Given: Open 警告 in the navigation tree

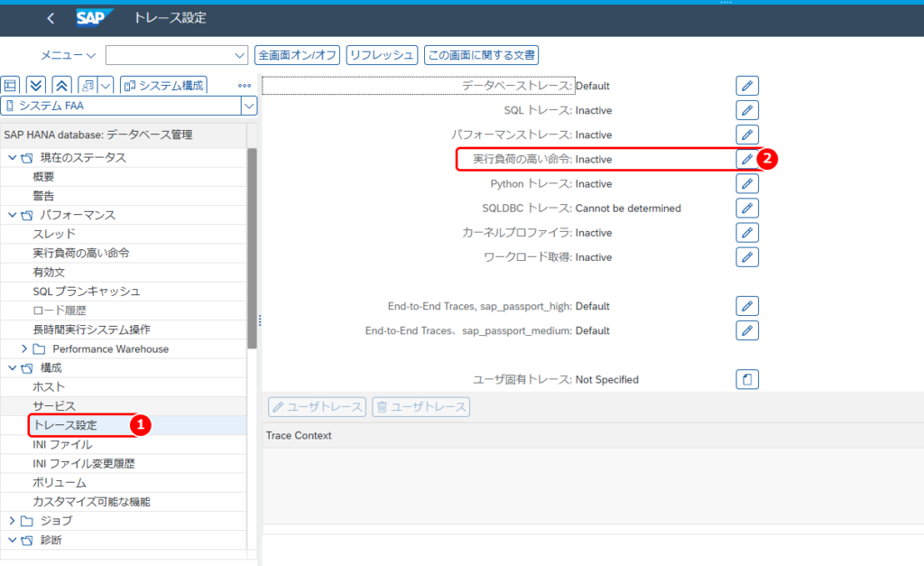Looking at the screenshot, I should click(43, 196).
